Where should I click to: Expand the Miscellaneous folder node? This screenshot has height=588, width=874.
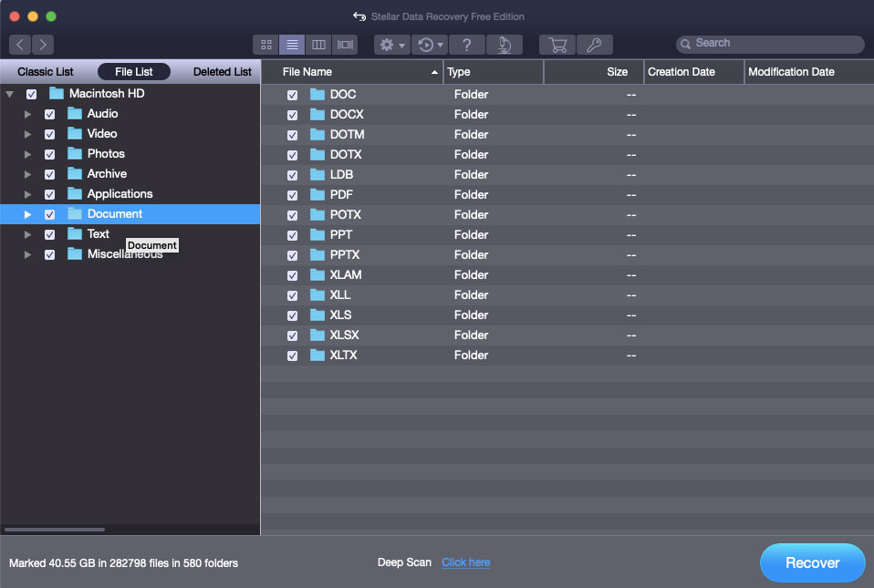point(27,254)
